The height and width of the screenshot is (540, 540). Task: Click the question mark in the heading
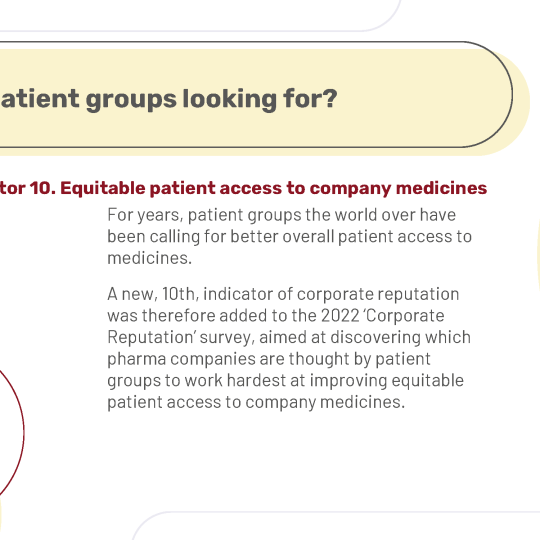click(331, 99)
